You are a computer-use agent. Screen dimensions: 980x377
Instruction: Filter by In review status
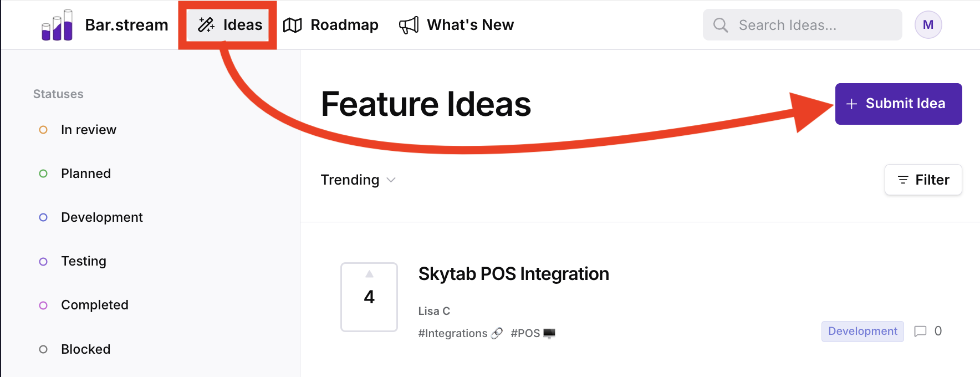pyautogui.click(x=88, y=130)
